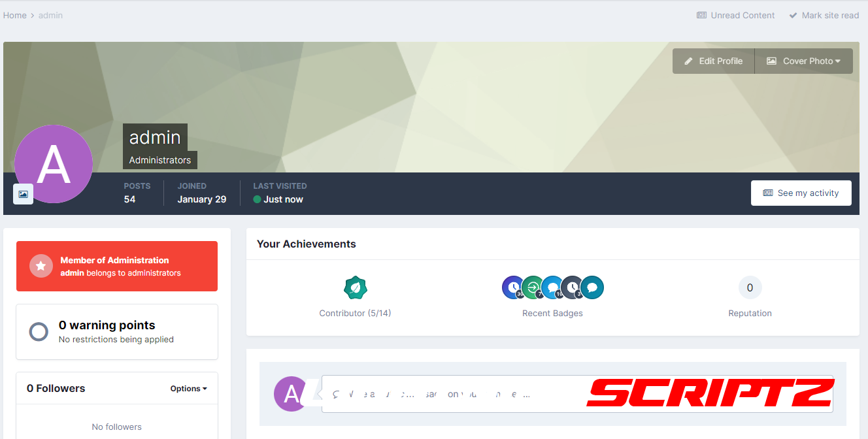868x439 pixels.
Task: Click Mark site read
Action: coord(824,15)
